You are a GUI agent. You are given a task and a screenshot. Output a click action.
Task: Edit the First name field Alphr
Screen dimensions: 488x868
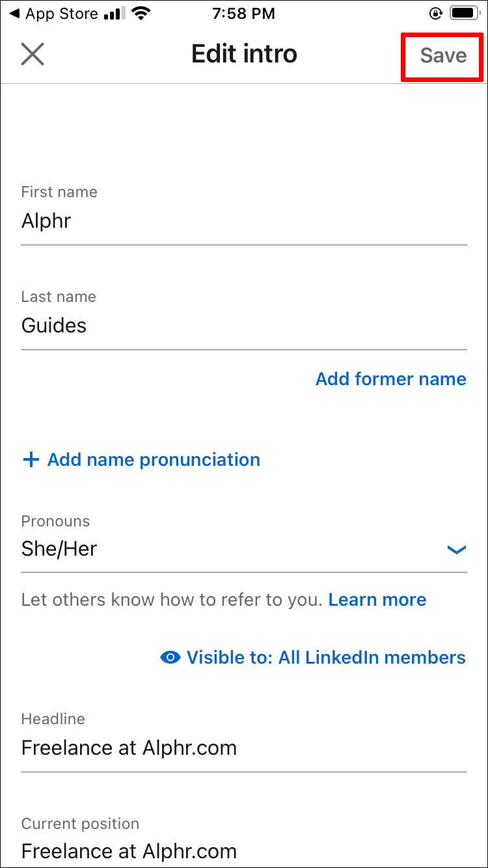[x=243, y=221]
